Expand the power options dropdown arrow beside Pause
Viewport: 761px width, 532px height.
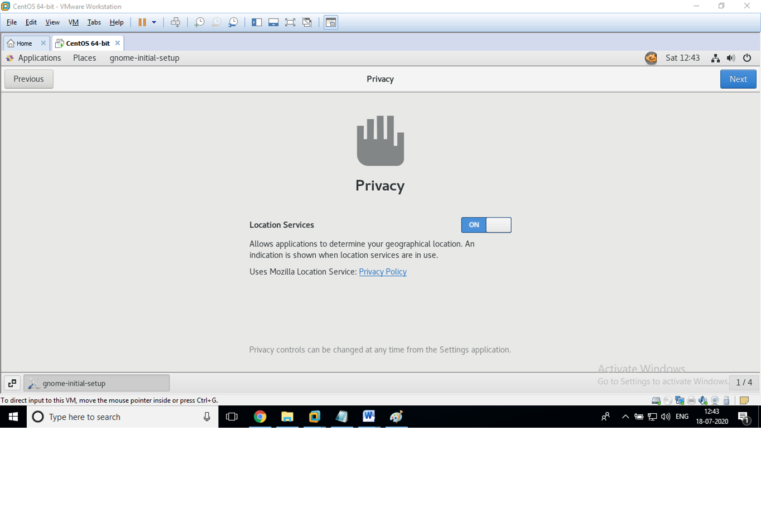point(154,22)
